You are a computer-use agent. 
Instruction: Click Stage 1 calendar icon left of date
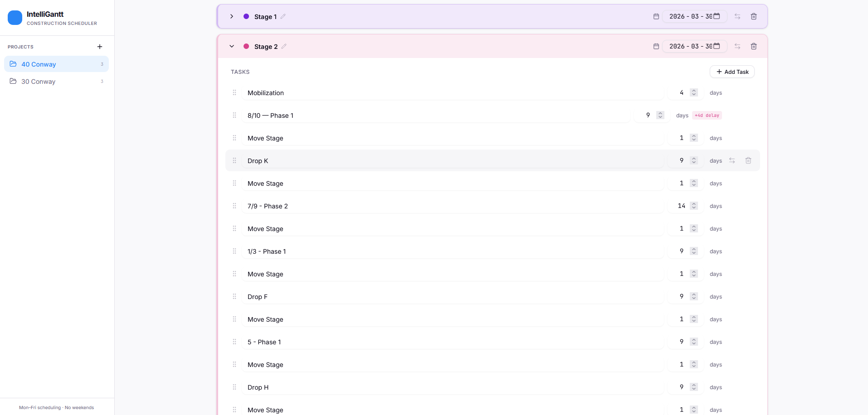[x=656, y=16]
